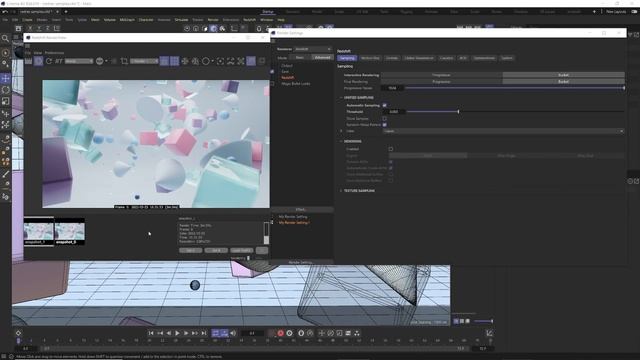The width and height of the screenshot is (640, 360).
Task: Open the MoGraph menu
Action: tap(127, 20)
